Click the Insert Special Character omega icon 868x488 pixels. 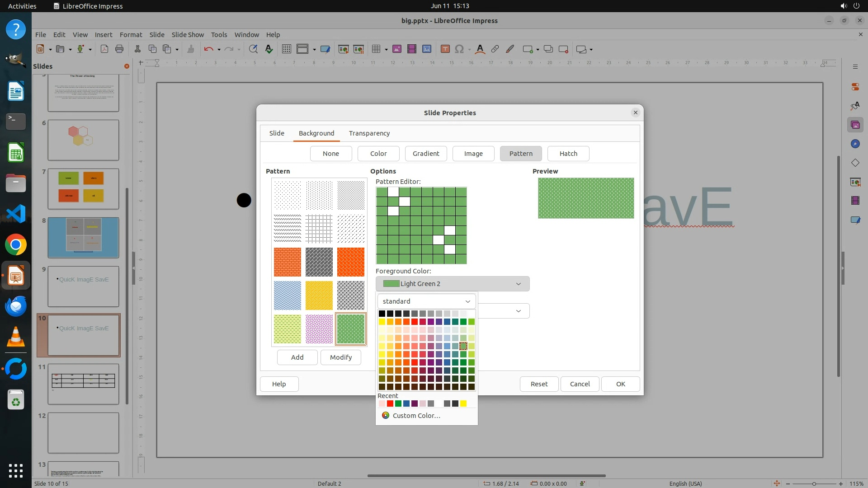(459, 49)
